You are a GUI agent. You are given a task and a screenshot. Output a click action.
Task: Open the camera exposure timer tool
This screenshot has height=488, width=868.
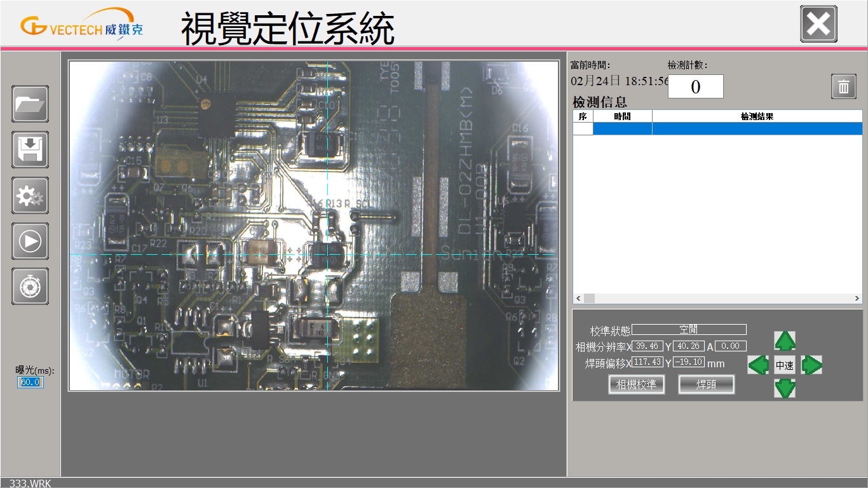tap(30, 287)
